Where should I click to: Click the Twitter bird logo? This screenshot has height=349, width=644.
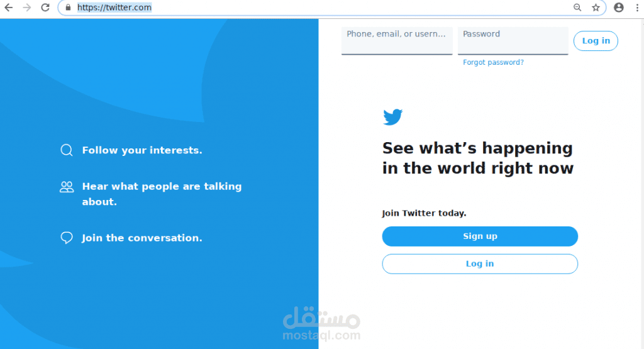(x=392, y=117)
